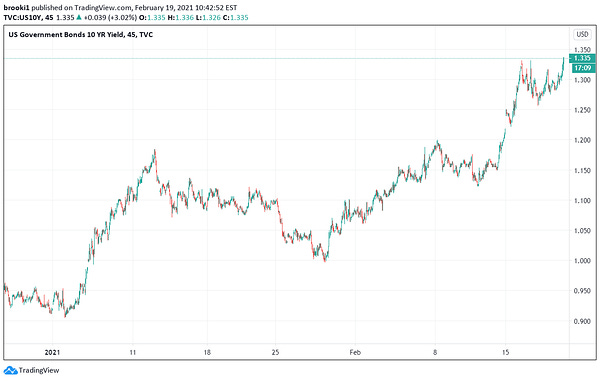The width and height of the screenshot is (600, 381).
Task: Click the author name brooki1
Action: coord(16,8)
